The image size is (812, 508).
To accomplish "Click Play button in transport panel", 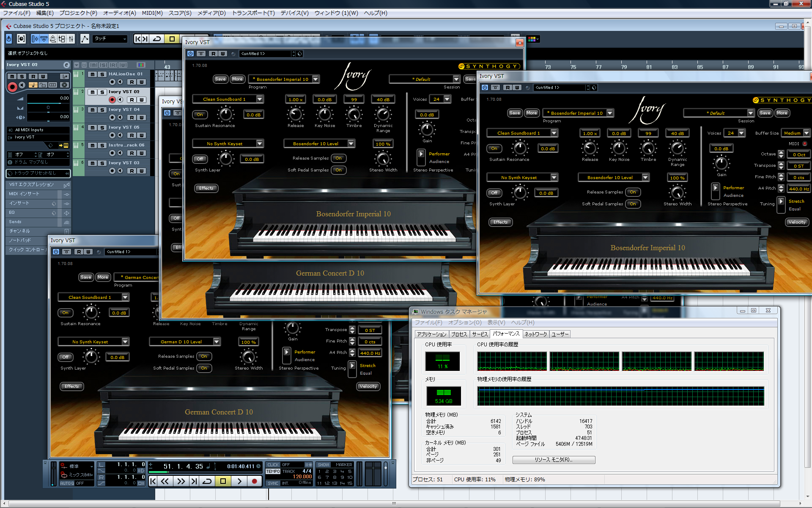I will point(239,481).
